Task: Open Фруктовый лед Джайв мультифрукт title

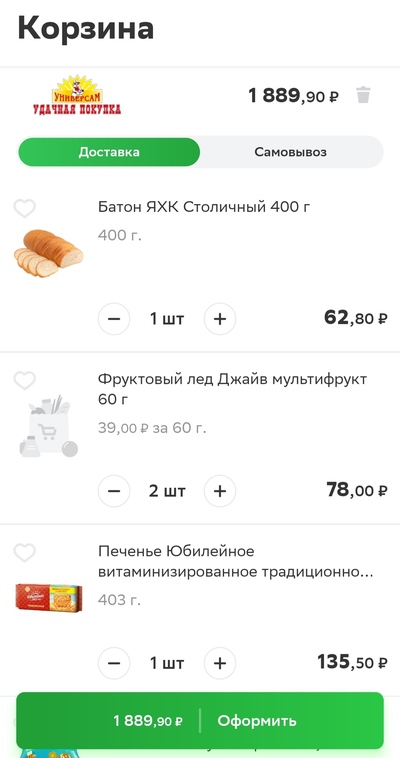Action: coord(232,389)
